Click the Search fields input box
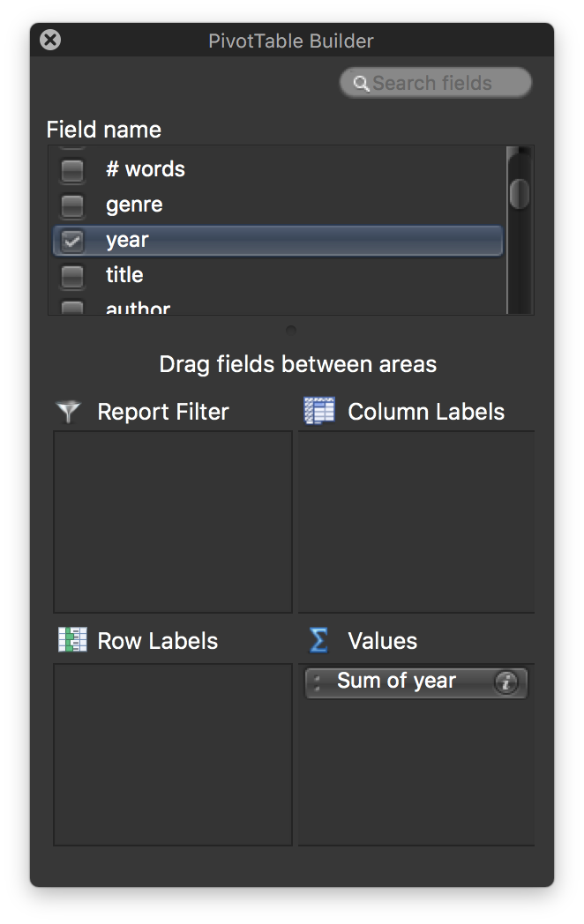 435,83
